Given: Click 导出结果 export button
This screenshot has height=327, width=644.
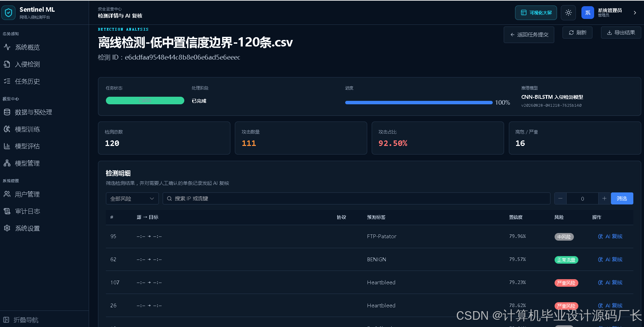Looking at the screenshot, I should (621, 32).
